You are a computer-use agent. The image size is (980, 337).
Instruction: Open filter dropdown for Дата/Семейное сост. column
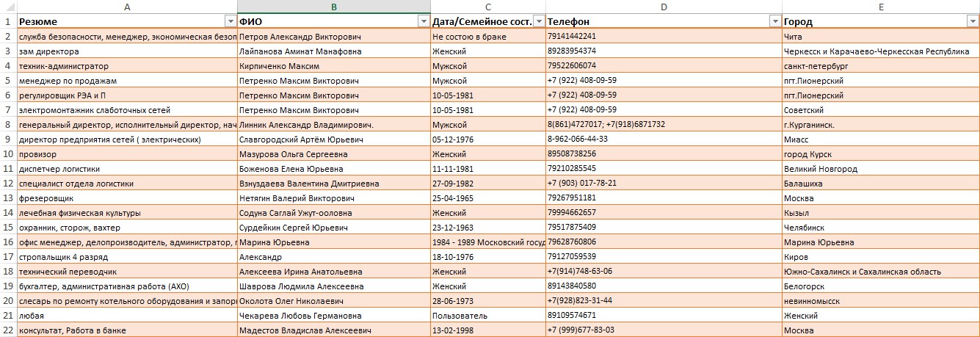tap(539, 21)
